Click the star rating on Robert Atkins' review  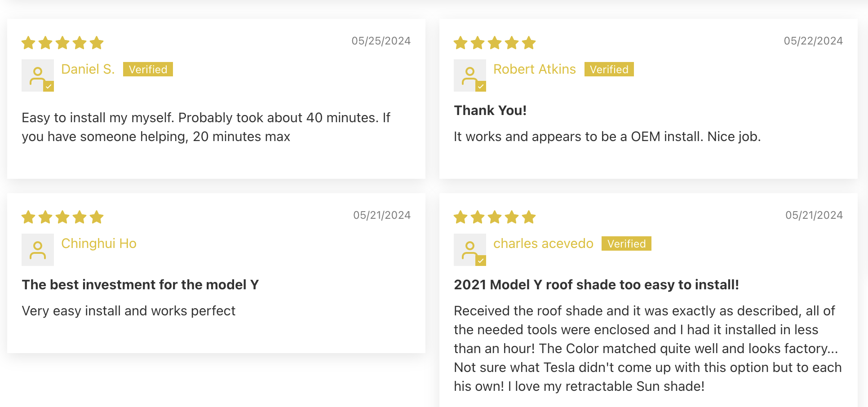click(495, 43)
